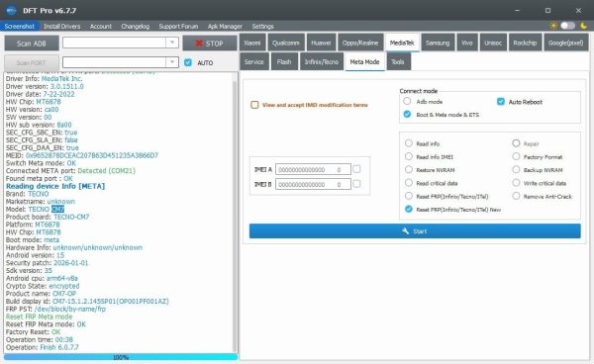The image size is (594, 364).
Task: Open the Flash sub-tab
Action: [x=284, y=61]
